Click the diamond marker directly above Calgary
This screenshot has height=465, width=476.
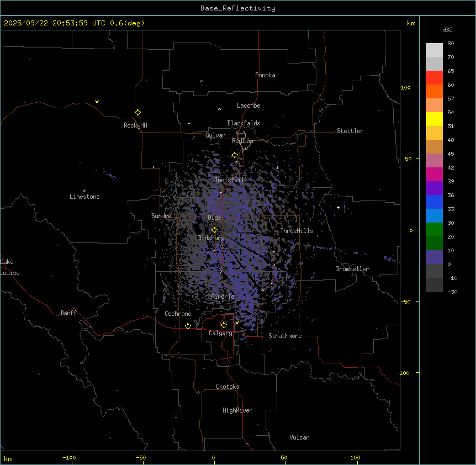[x=224, y=325]
